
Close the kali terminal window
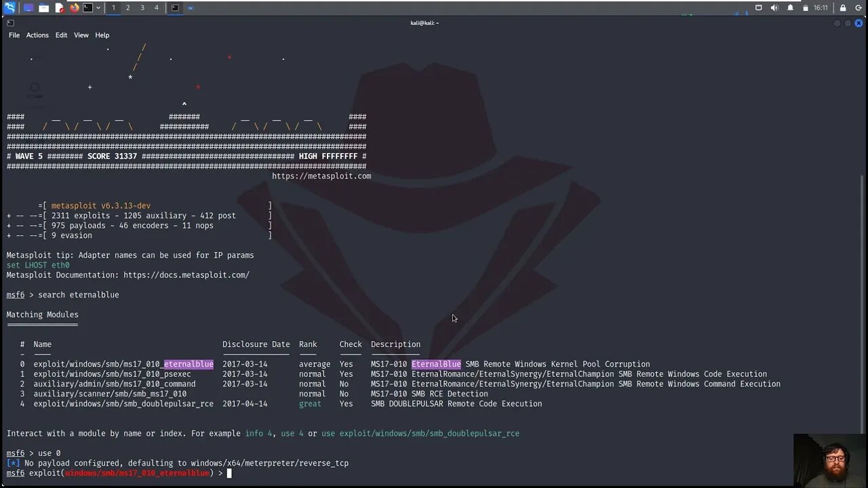[859, 23]
